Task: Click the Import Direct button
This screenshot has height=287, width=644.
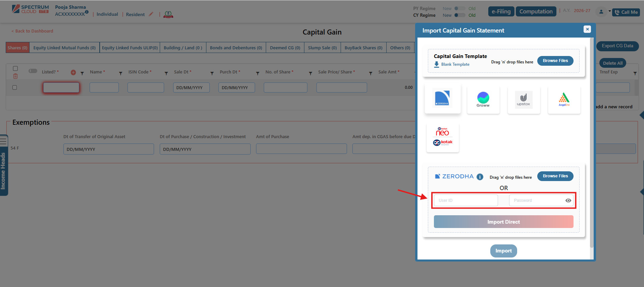Action: click(x=503, y=222)
